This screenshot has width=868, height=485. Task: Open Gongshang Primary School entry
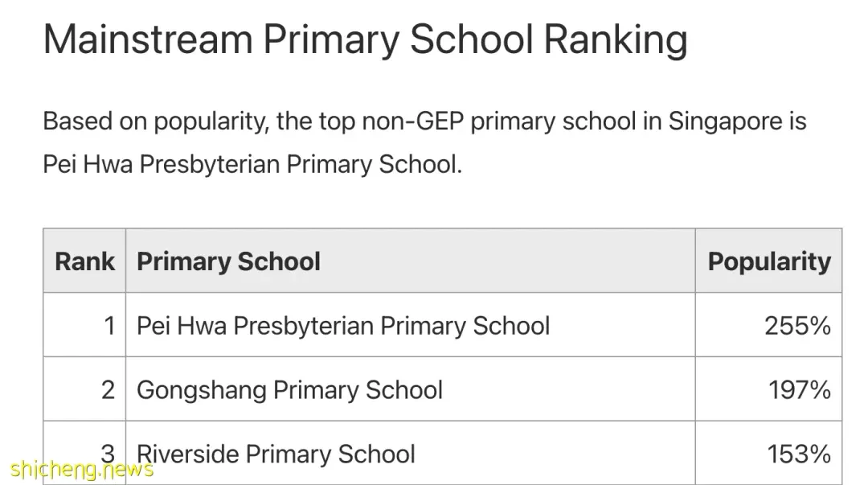pos(289,390)
